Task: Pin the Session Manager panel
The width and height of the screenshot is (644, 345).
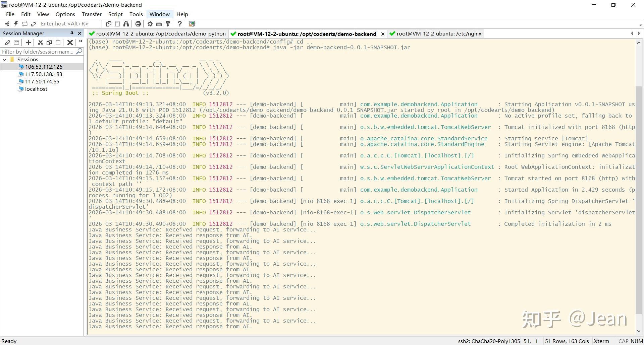Action: click(x=72, y=33)
